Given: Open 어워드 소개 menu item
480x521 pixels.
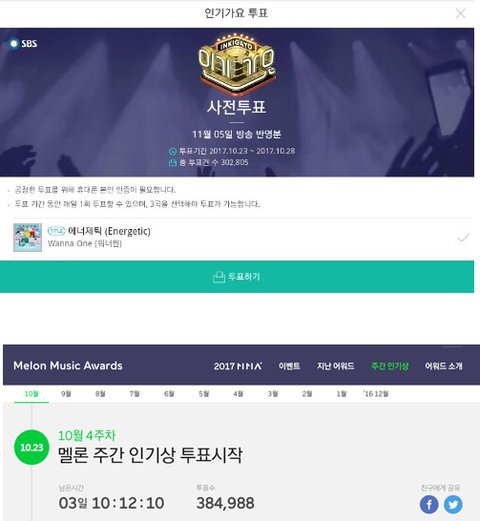Looking at the screenshot, I should click(443, 366).
